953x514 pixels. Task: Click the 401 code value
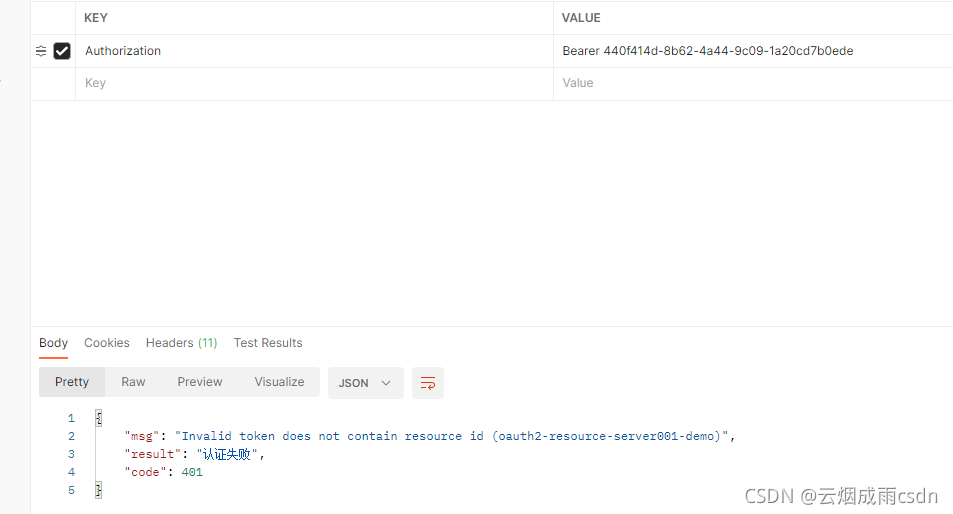192,472
